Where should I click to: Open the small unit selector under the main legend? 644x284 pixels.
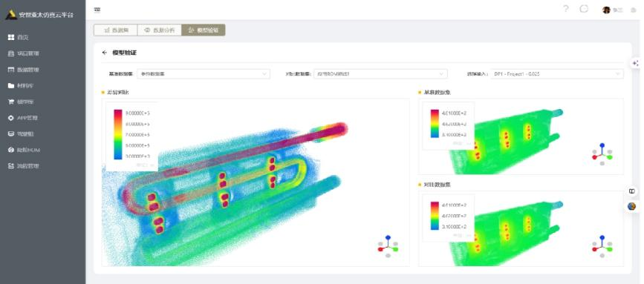click(146, 165)
